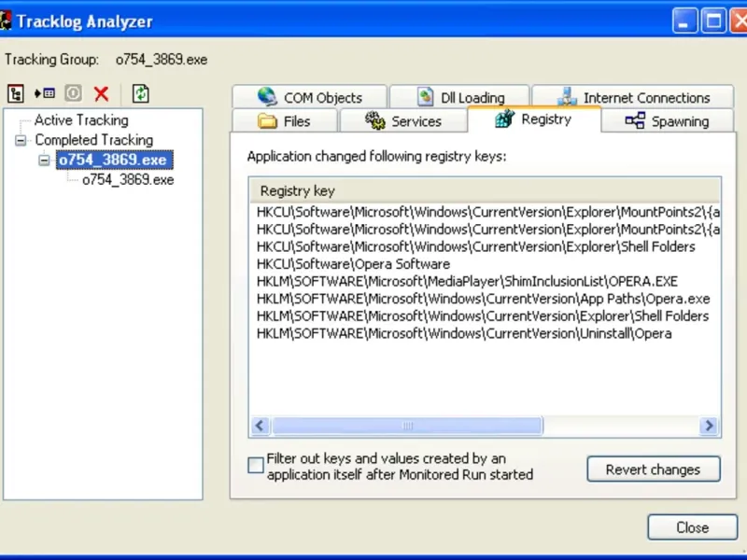Screen dimensions: 747x560
Task: Click the horizontal scrollbar thumb
Action: tap(407, 426)
